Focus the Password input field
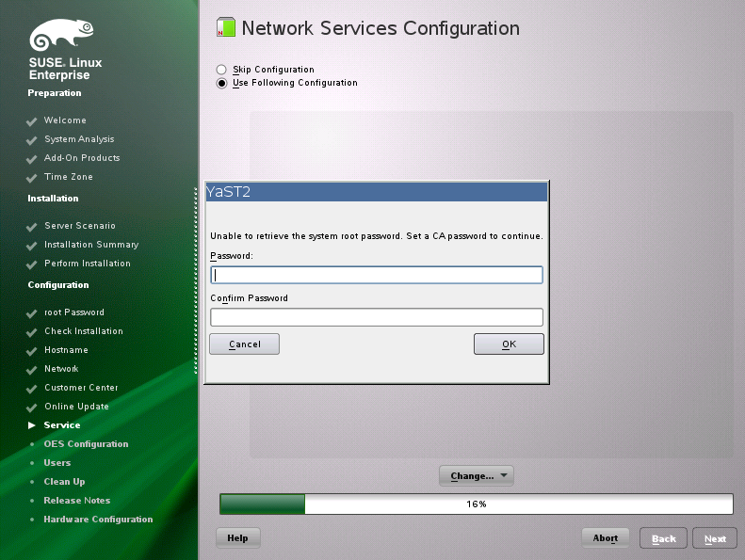This screenshot has height=560, width=745. pyautogui.click(x=377, y=275)
